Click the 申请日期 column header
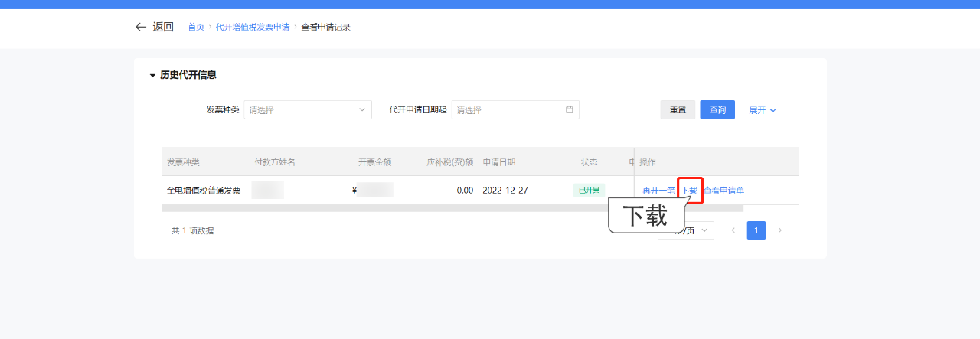This screenshot has height=339, width=980. coord(499,162)
